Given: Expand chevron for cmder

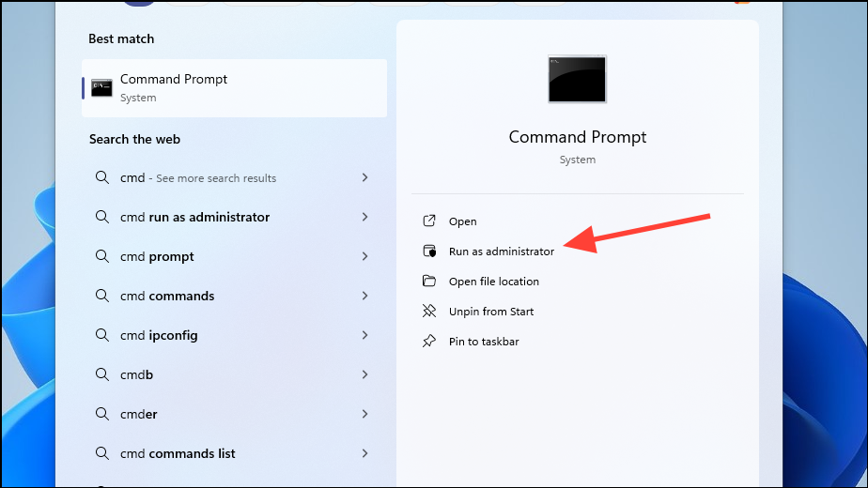Looking at the screenshot, I should [364, 414].
